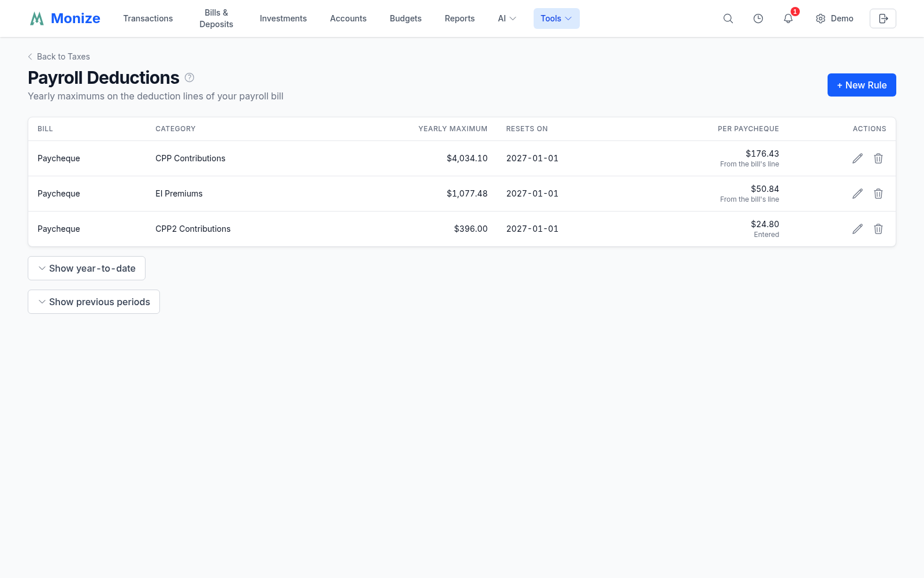Image resolution: width=924 pixels, height=578 pixels.
Task: Click the $396.00 yearly maximum
Action: [x=471, y=229]
